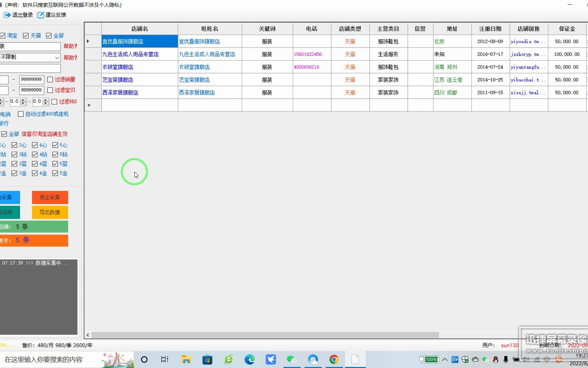
Task: Open WeChat from the taskbar
Action: 292,359
